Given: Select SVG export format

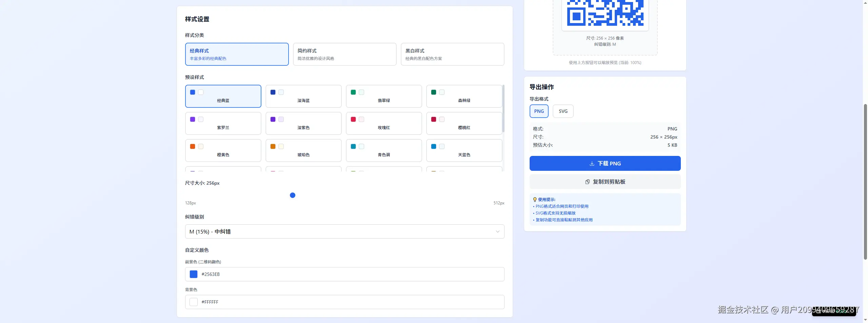Looking at the screenshot, I should tap(563, 111).
